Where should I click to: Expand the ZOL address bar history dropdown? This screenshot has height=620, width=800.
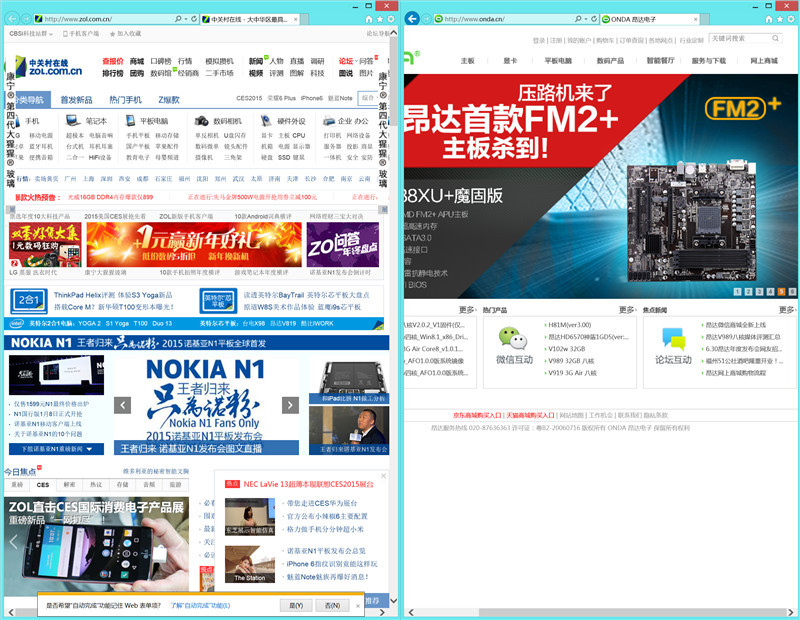click(186, 18)
